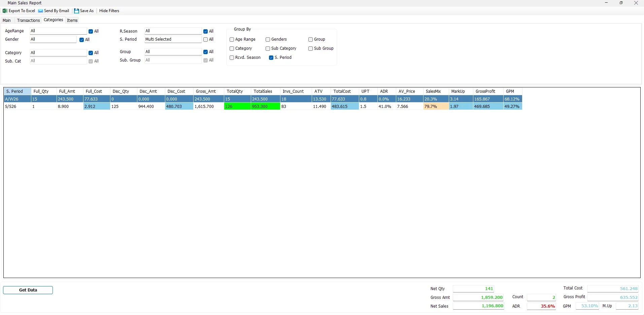Click the 1,615.700 Gross_Amt cell

tap(209, 106)
